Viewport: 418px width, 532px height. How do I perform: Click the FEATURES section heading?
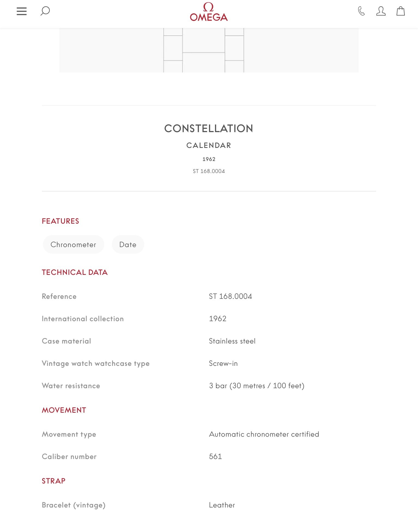[x=60, y=221]
